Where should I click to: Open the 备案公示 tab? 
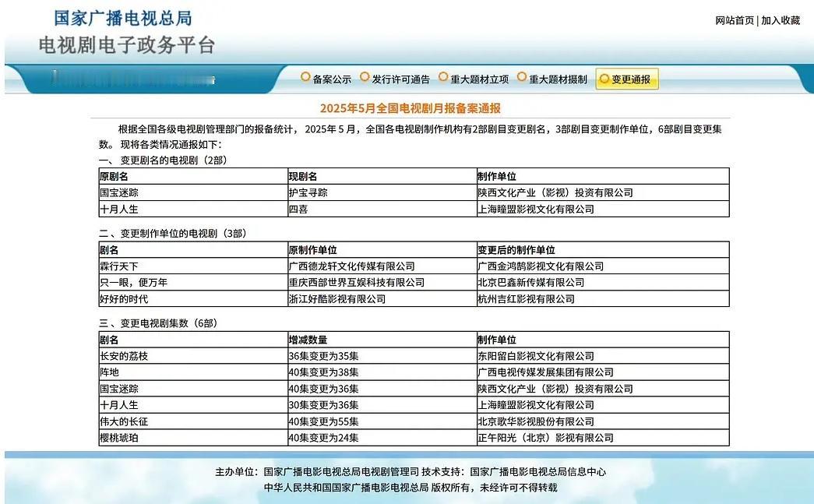(x=332, y=79)
